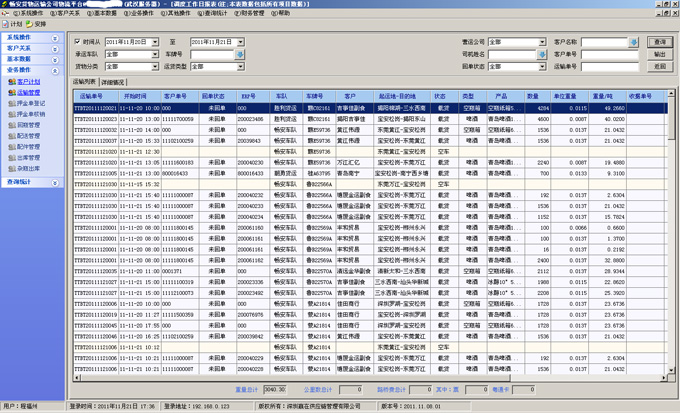
Task: Open 出库管理 in the sidebar
Action: (29, 157)
